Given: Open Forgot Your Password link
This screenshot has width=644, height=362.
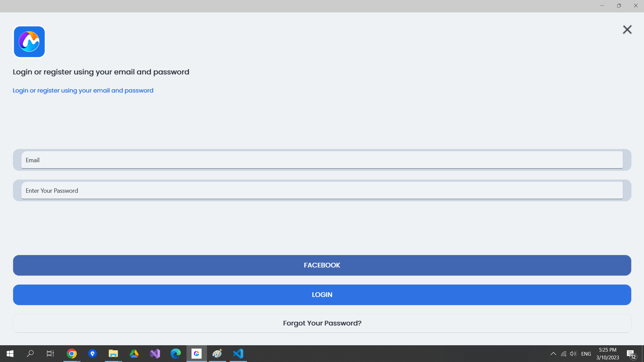Looking at the screenshot, I should click(x=322, y=323).
